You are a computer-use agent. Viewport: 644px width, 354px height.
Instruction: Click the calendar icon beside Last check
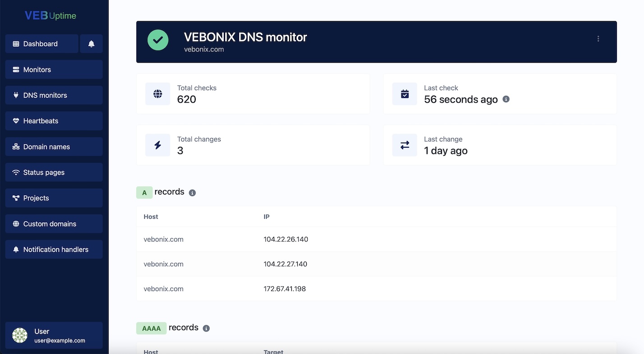point(405,94)
